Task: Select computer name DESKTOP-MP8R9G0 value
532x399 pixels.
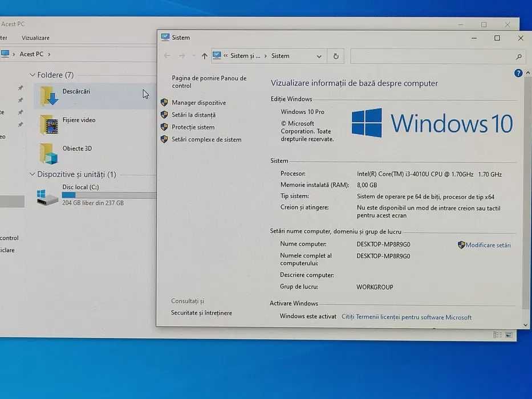Action: pyautogui.click(x=383, y=245)
